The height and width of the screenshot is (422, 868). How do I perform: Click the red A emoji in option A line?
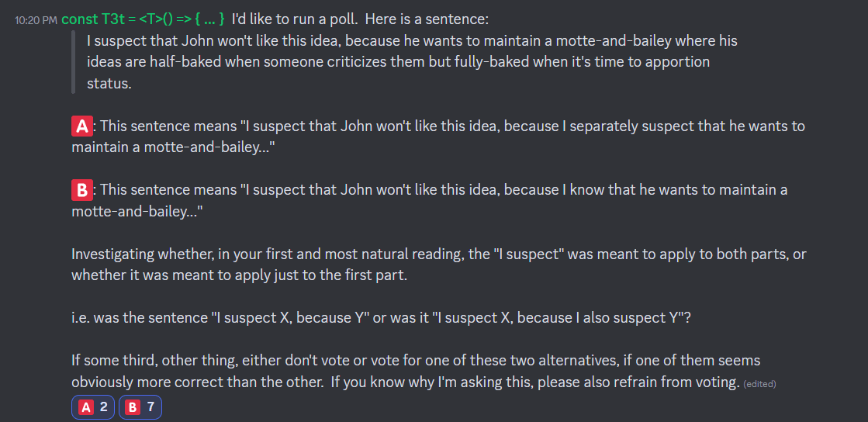click(81, 126)
